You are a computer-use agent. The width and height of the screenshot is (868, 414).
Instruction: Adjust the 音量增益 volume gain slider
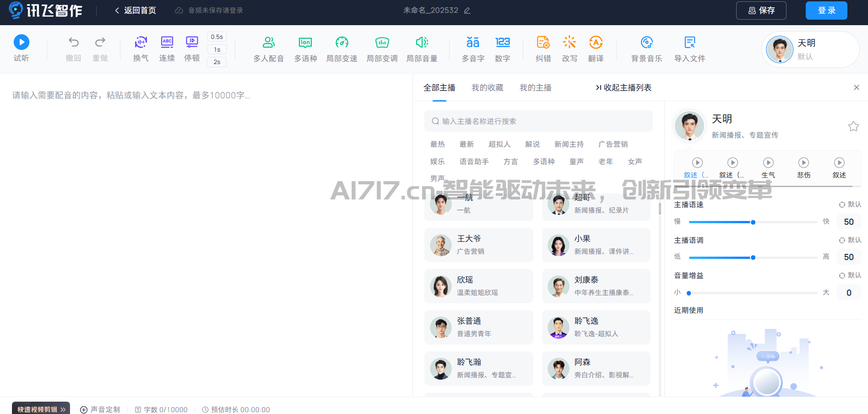[753, 293]
